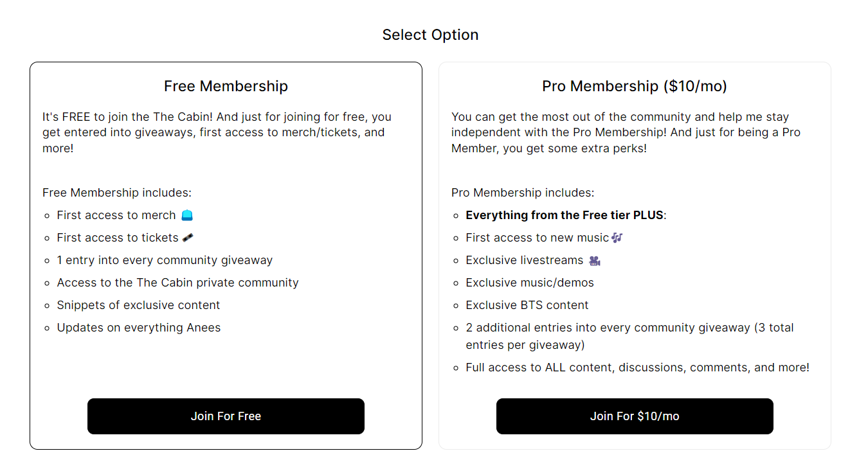Click 'Everything from the Free tier PLUS' text
This screenshot has width=868, height=469.
click(x=565, y=215)
